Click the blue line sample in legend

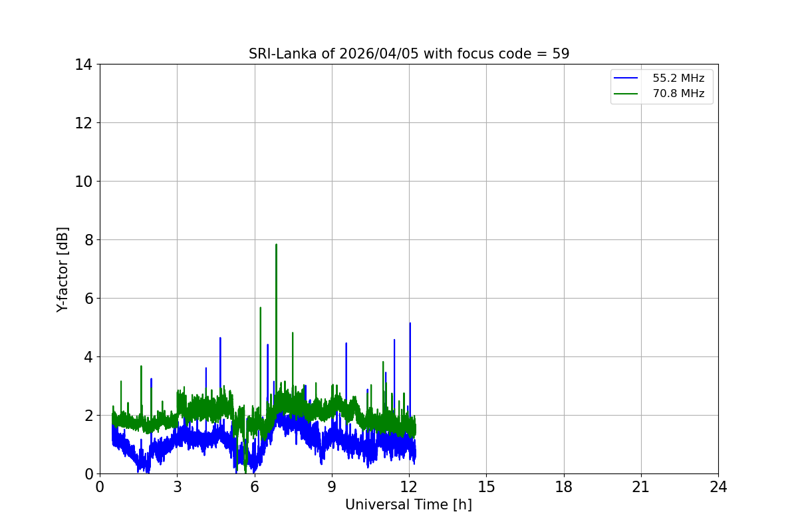click(626, 78)
